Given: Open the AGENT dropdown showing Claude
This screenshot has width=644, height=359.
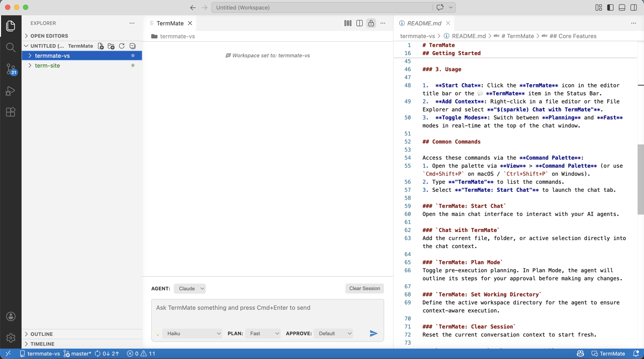Looking at the screenshot, I should coord(190,289).
